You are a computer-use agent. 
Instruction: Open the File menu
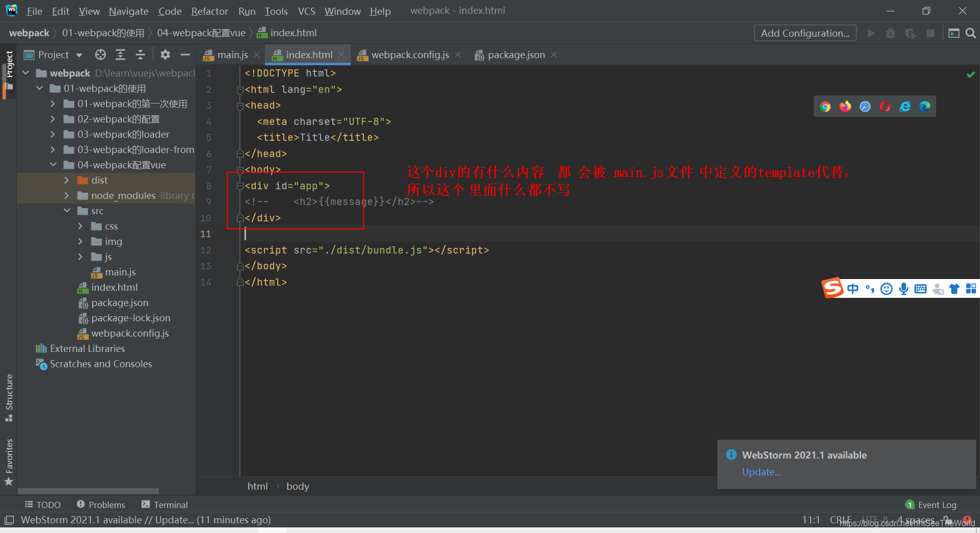(34, 11)
